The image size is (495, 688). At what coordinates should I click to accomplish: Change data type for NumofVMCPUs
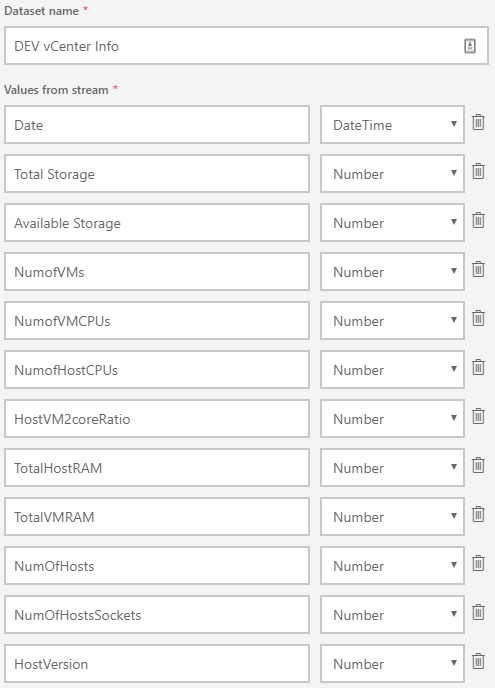tap(392, 320)
